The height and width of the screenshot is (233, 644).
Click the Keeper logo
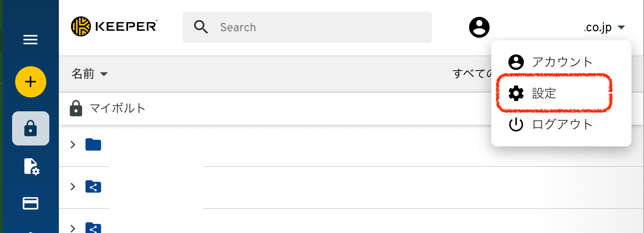[x=114, y=27]
